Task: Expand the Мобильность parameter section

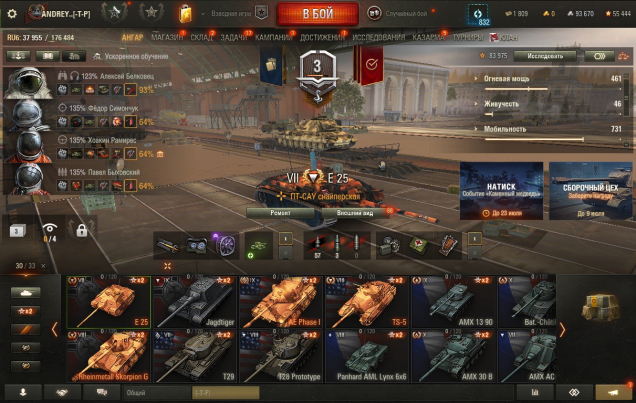Action: [505, 129]
